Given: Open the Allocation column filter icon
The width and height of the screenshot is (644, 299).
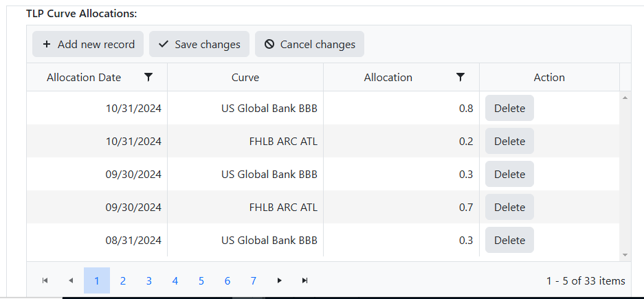Looking at the screenshot, I should pos(460,78).
